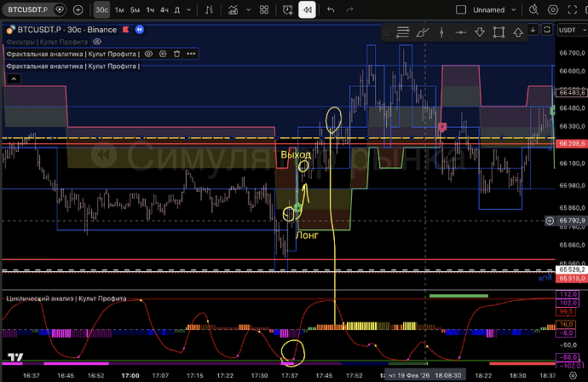The image size is (588, 382).
Task: Open the Indicators chart icon
Action: pyautogui.click(x=233, y=10)
